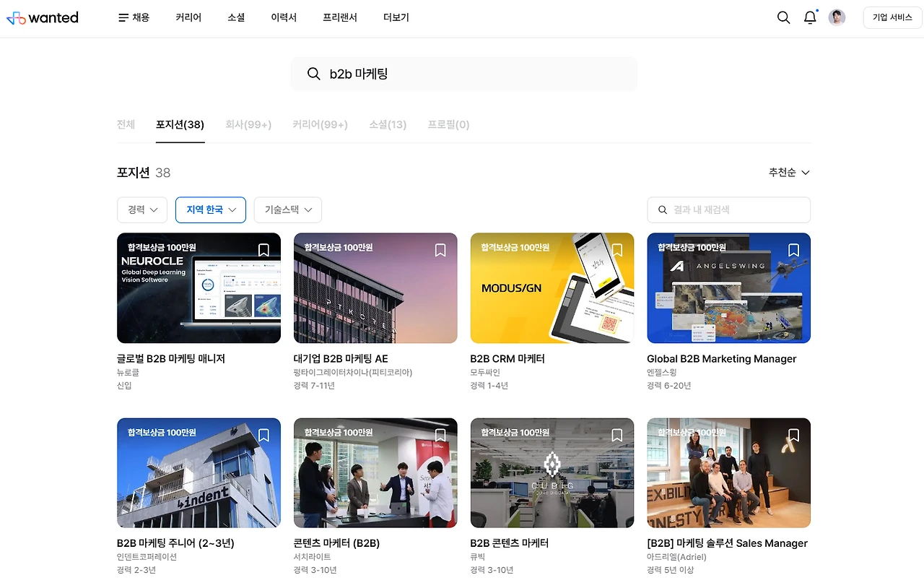Open the B2B CRM 마케터 listing title
This screenshot has width=924, height=588.
pos(507,358)
